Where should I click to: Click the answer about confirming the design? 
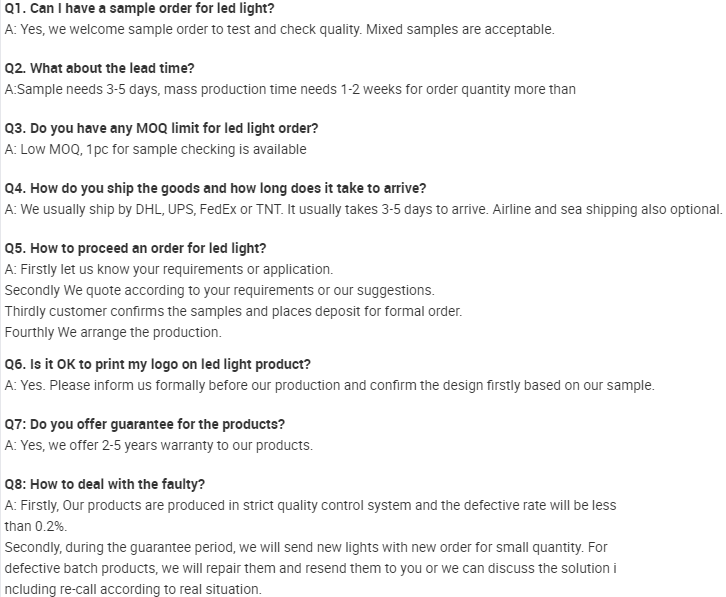click(330, 385)
